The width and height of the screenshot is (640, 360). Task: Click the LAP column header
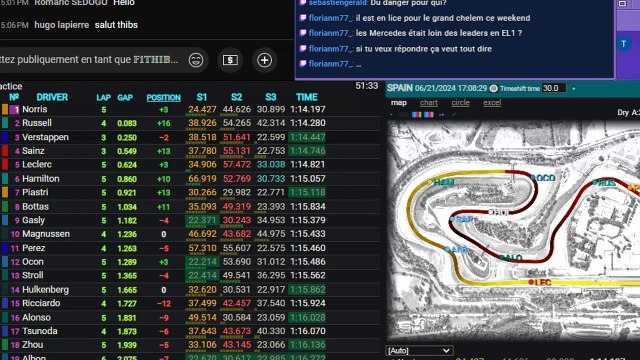click(103, 98)
